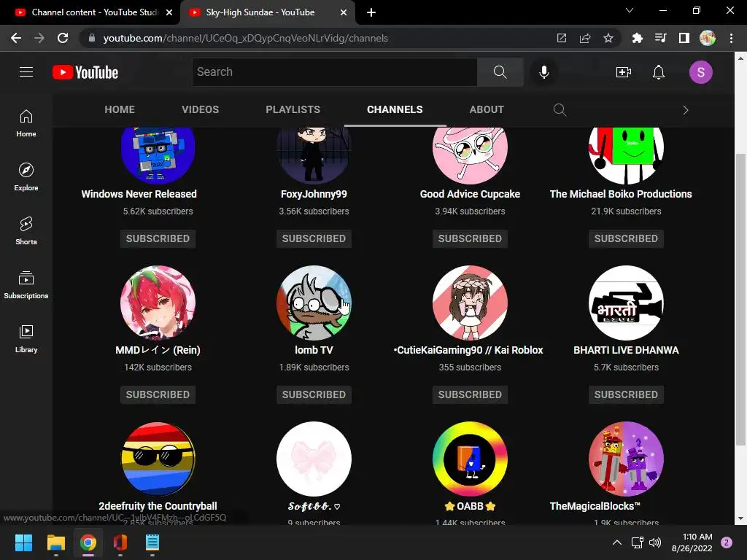Click the YouTube logo
747x560 pixels.
[x=85, y=72]
